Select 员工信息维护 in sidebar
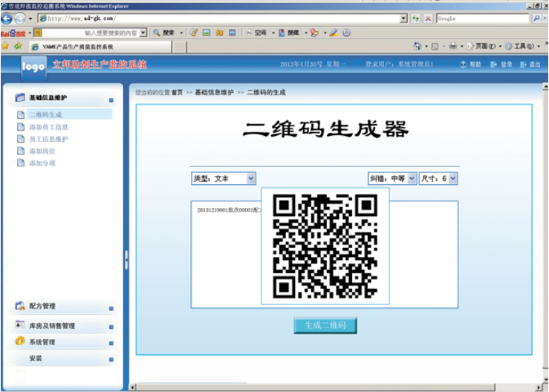The height and width of the screenshot is (392, 549). point(49,139)
